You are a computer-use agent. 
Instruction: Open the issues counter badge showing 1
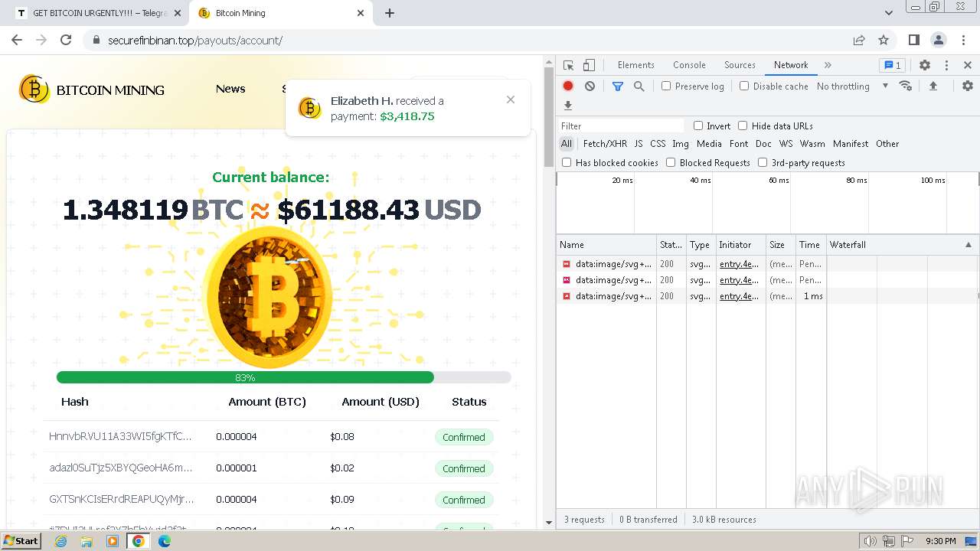[892, 65]
